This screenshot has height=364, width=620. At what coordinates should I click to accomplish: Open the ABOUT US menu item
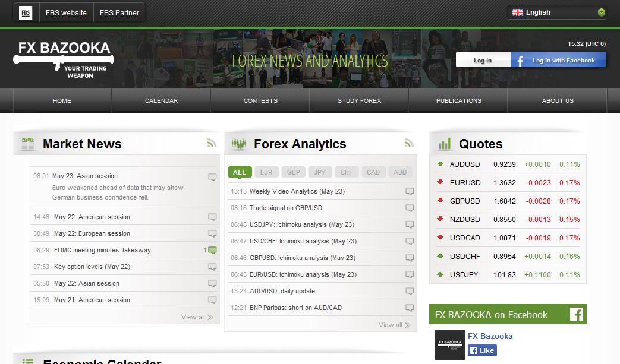[x=558, y=101]
